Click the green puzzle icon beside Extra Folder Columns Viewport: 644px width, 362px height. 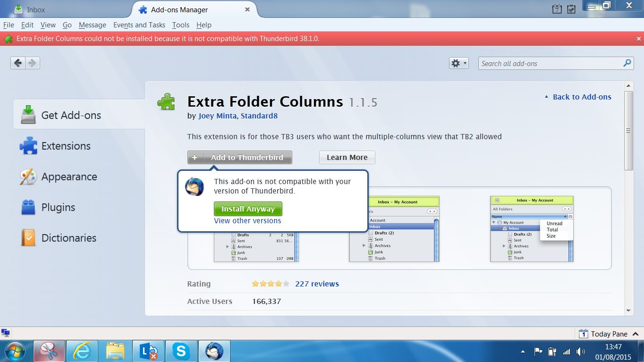click(166, 101)
